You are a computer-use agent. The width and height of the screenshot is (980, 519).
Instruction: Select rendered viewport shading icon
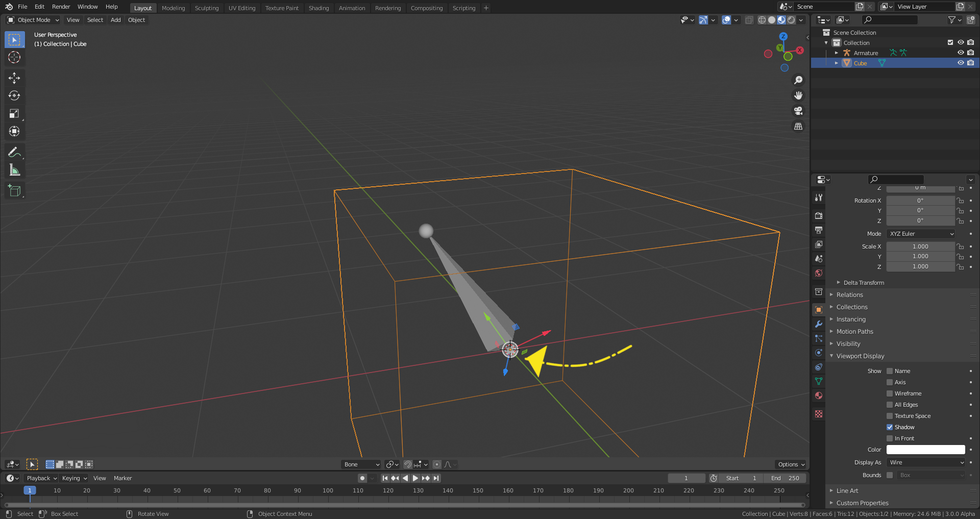[791, 20]
